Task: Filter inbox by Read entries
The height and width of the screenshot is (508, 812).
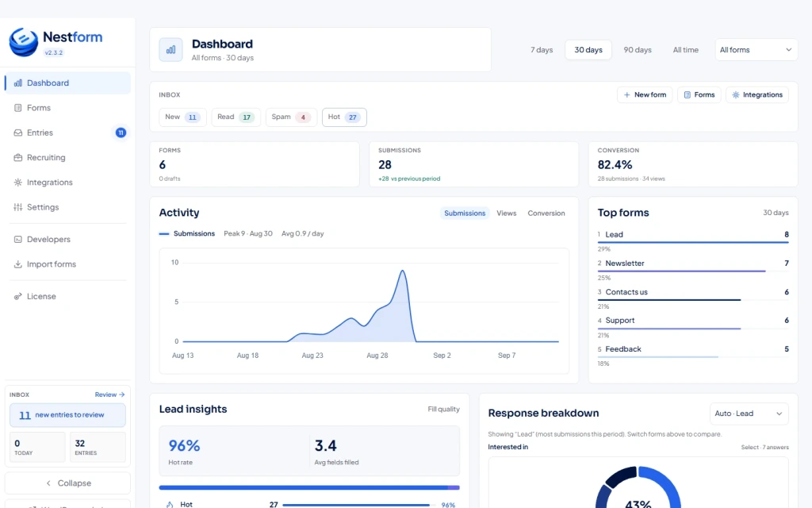Action: point(236,117)
